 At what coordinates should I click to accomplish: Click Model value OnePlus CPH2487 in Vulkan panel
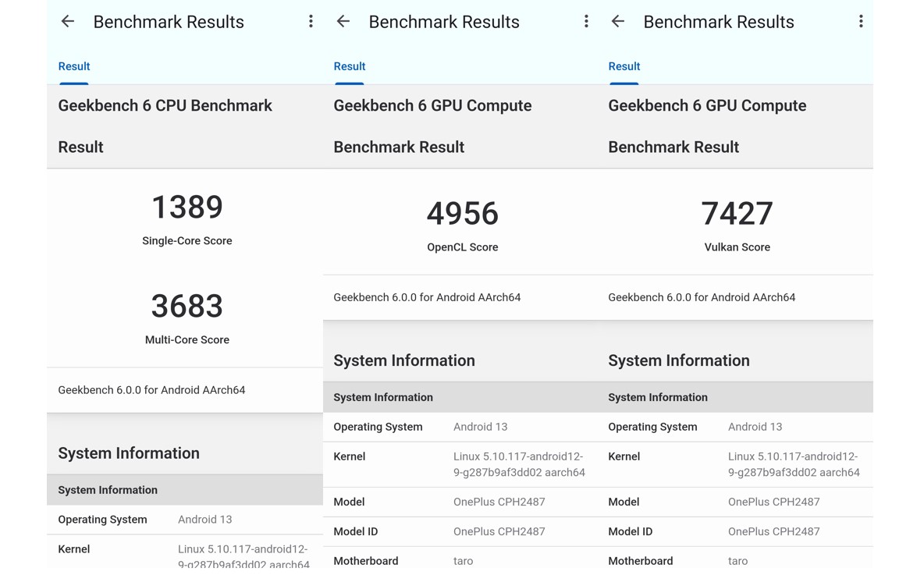773,502
